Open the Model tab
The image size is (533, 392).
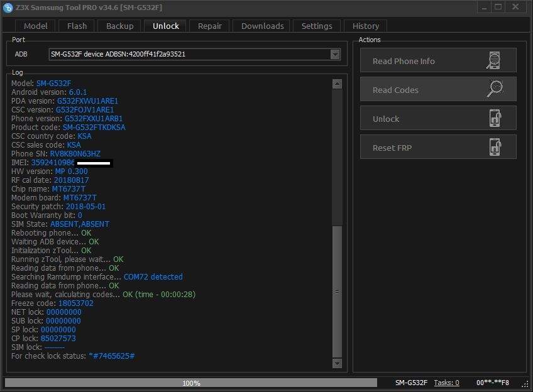[x=35, y=26]
